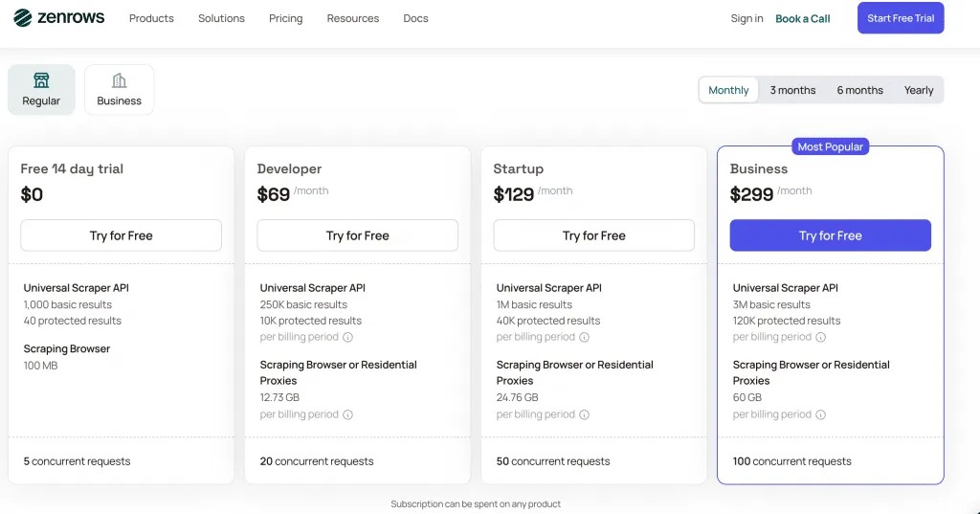Screen dimensions: 980x514
Task: Select Monthly billing period
Action: pos(728,90)
